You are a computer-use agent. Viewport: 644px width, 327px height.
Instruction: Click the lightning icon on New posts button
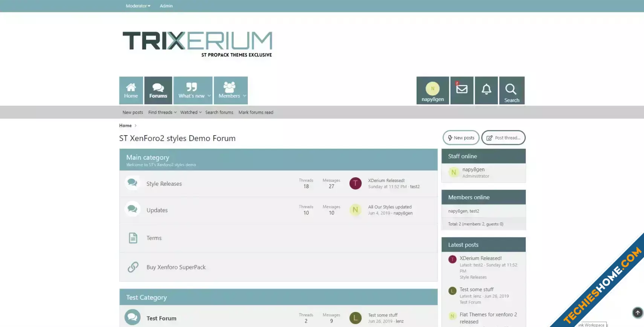(450, 138)
